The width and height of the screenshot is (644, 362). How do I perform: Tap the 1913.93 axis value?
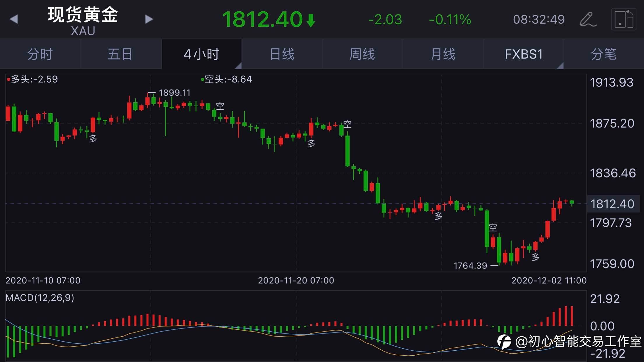click(x=612, y=82)
